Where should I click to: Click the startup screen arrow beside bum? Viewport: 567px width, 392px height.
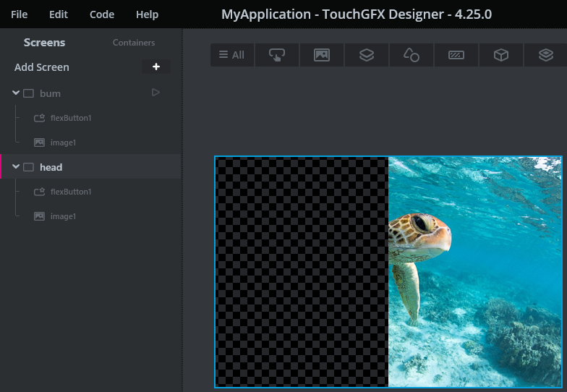155,93
